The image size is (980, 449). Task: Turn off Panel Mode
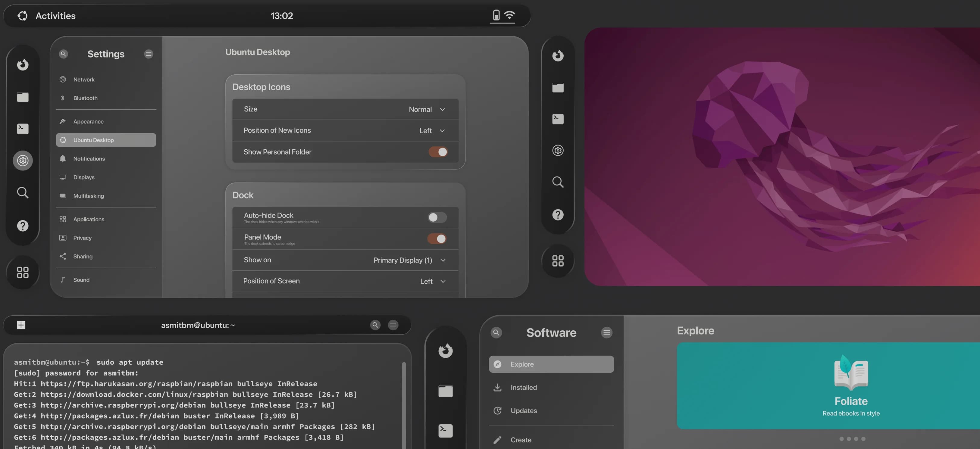(437, 239)
